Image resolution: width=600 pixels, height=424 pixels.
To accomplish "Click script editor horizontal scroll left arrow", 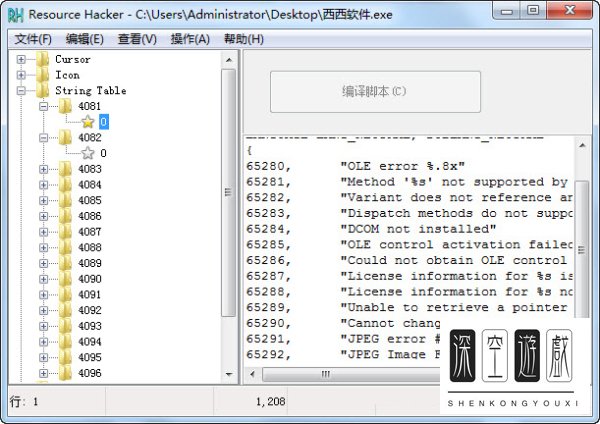I will click(x=252, y=374).
